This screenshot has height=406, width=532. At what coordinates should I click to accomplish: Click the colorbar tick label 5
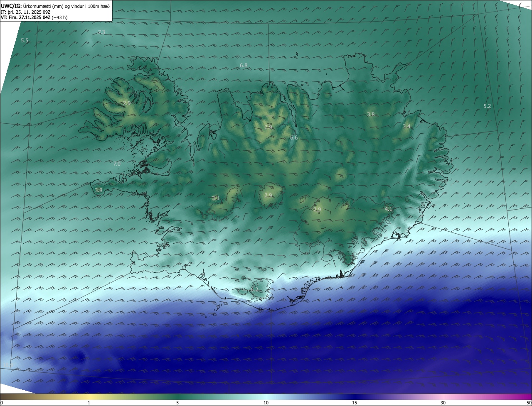coord(177,403)
